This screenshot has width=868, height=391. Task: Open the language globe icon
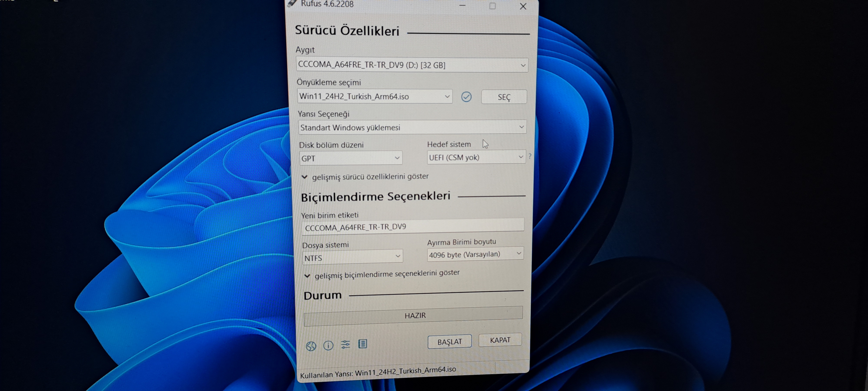pyautogui.click(x=311, y=346)
